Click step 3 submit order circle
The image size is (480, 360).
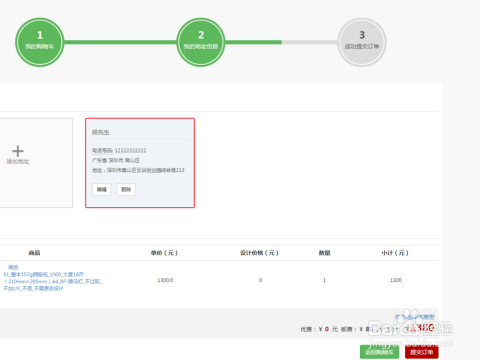tap(362, 42)
